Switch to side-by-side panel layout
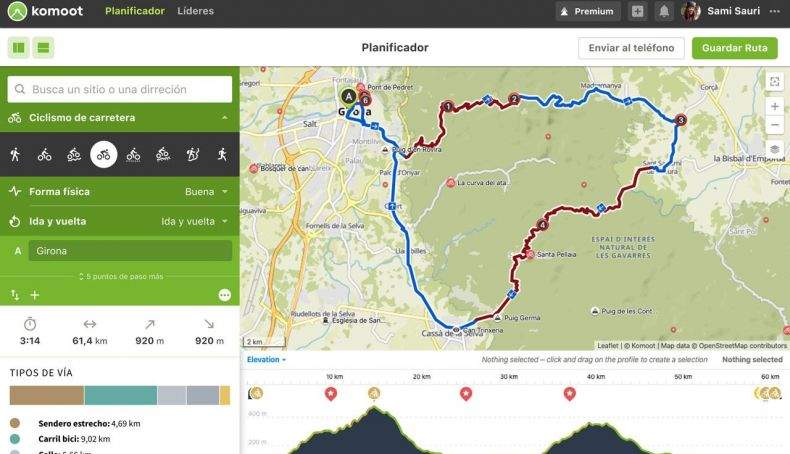 pos(19,48)
